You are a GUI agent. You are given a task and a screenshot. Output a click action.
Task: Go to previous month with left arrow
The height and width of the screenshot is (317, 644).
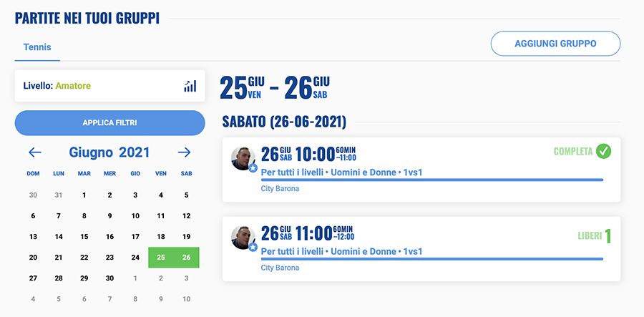[x=35, y=152]
